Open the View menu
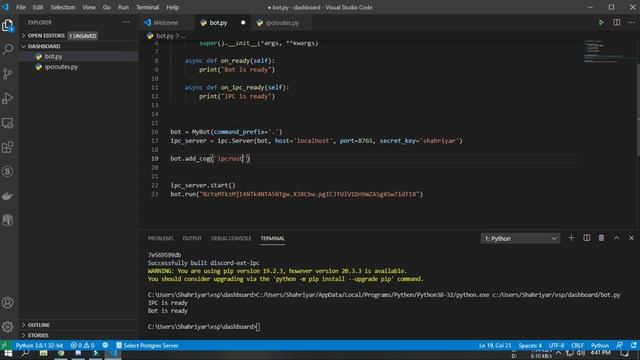Screen dimensions: 640x360 [89, 7]
